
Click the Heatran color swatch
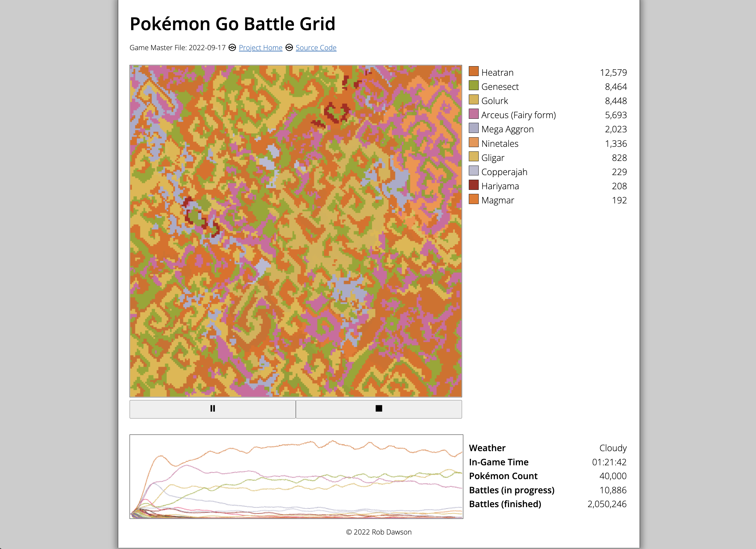click(473, 71)
